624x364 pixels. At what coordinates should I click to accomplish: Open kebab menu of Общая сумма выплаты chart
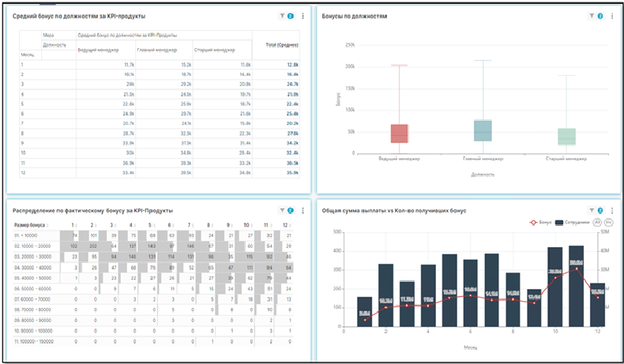pyautogui.click(x=612, y=211)
